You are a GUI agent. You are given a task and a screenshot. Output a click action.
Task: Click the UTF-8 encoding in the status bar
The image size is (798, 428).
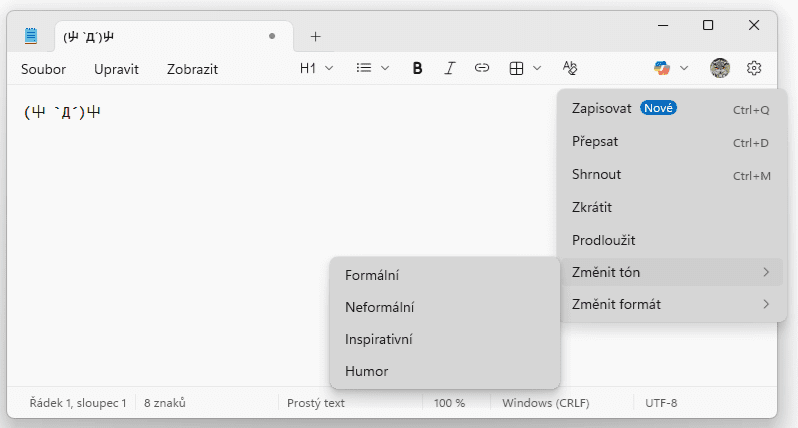659,403
